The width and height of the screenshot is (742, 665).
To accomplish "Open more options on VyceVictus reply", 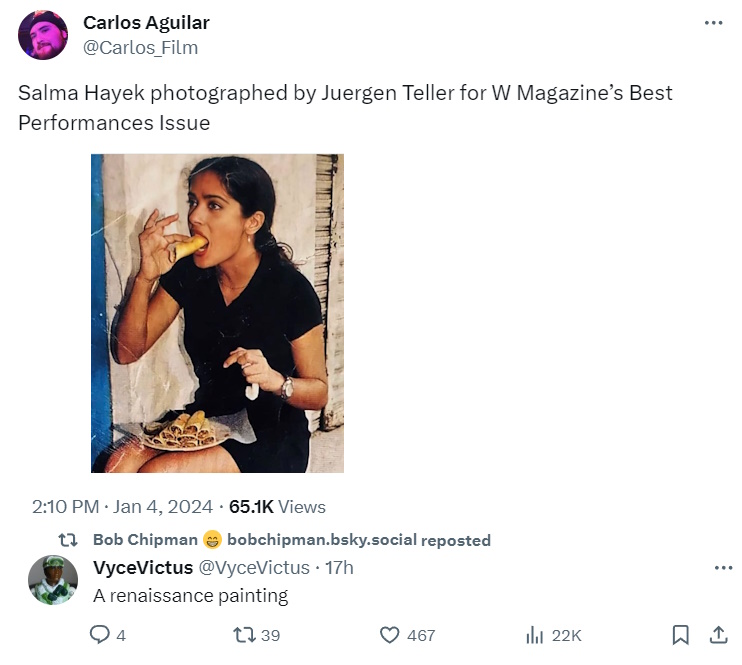I will pos(723,568).
